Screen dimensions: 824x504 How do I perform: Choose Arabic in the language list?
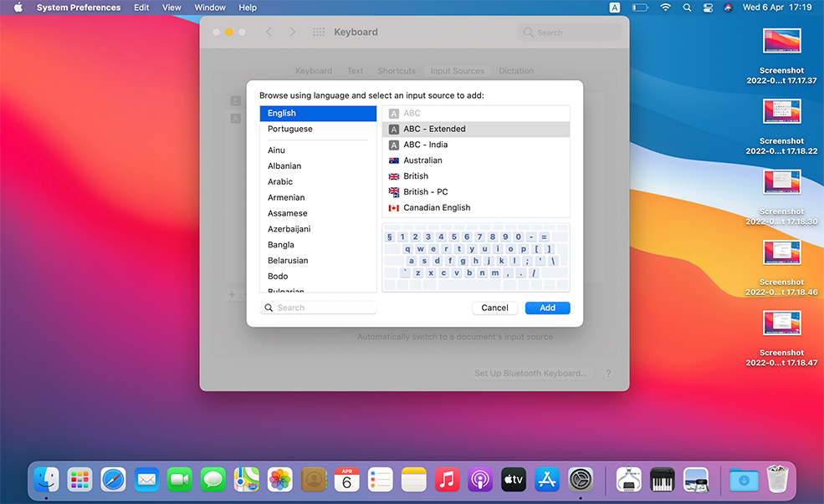(x=319, y=181)
